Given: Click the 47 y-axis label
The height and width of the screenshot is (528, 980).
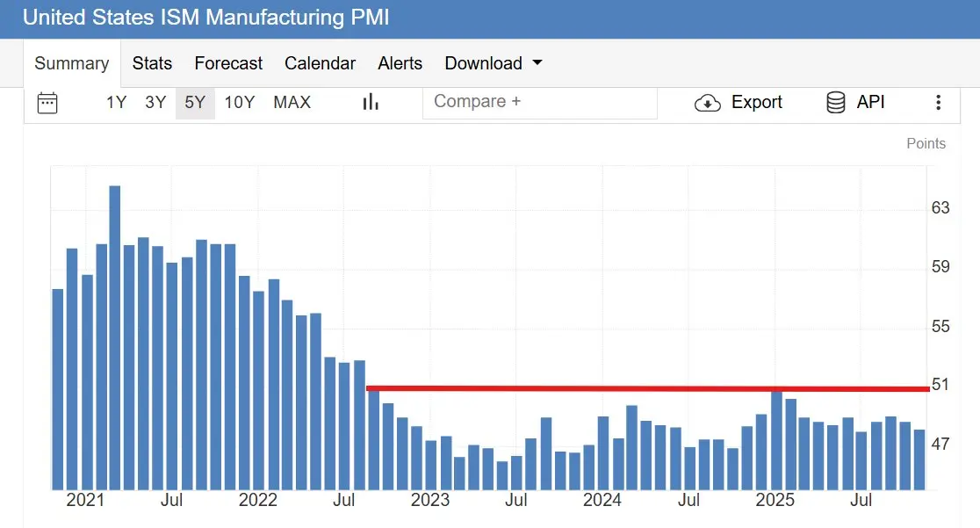Looking at the screenshot, I should point(940,445).
